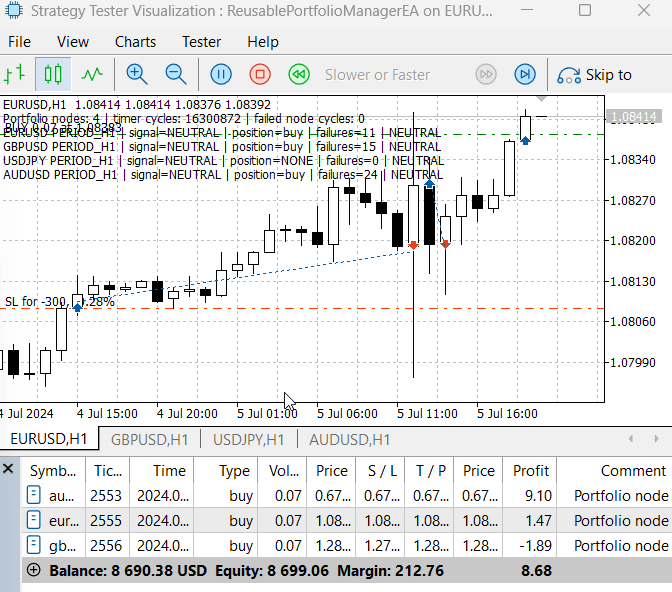
Task: Click ticket number 2553
Action: (106, 496)
